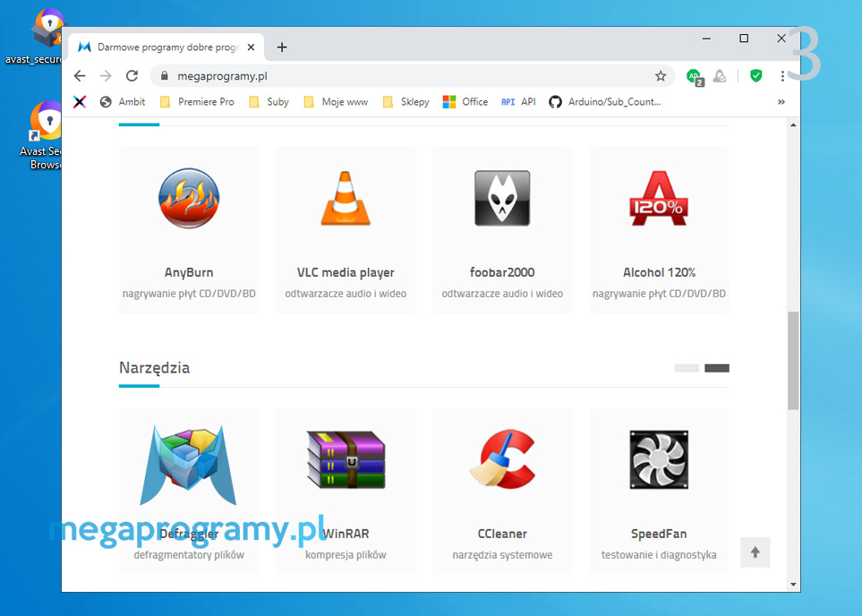
Task: Open the SpeedFan title link
Action: coord(659,534)
